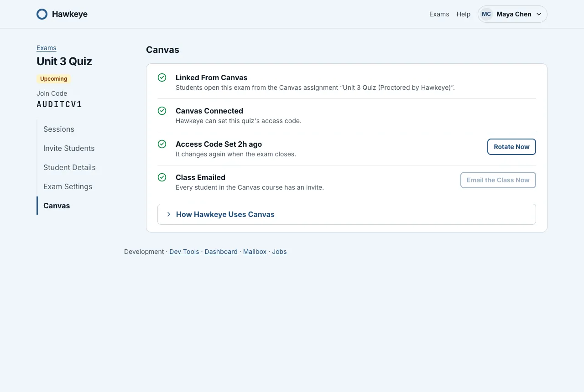This screenshot has height=392, width=584.
Task: Click the Upcoming status badge
Action: [54, 79]
